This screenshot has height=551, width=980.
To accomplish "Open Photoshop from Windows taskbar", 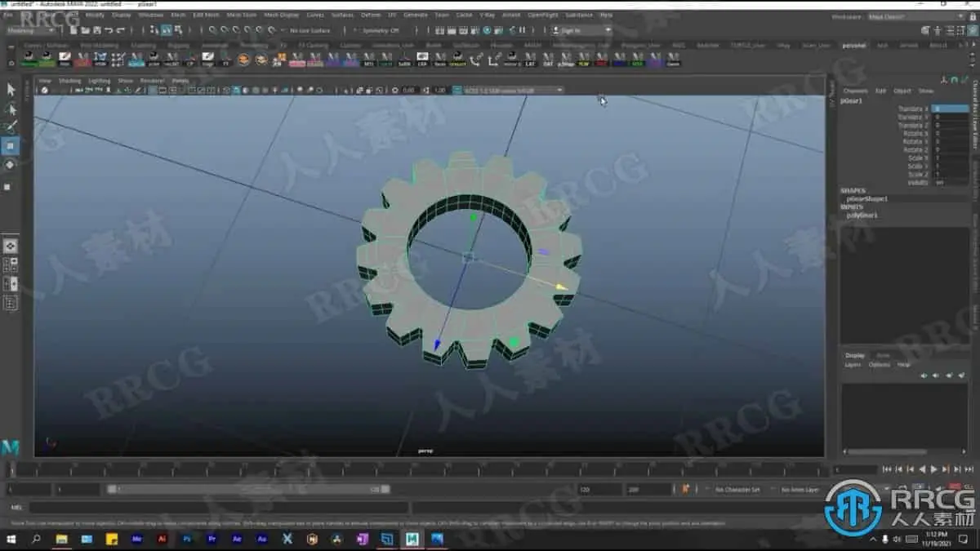I will [187, 539].
